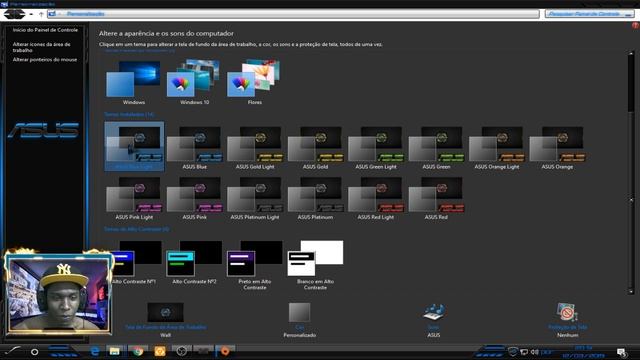Open Tela de Fundo da Área de Trabalho

[x=165, y=320]
